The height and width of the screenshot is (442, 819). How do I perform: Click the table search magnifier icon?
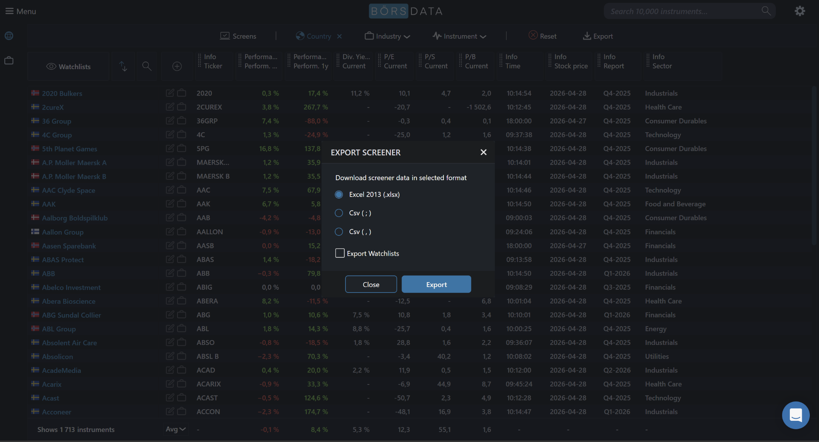point(147,66)
